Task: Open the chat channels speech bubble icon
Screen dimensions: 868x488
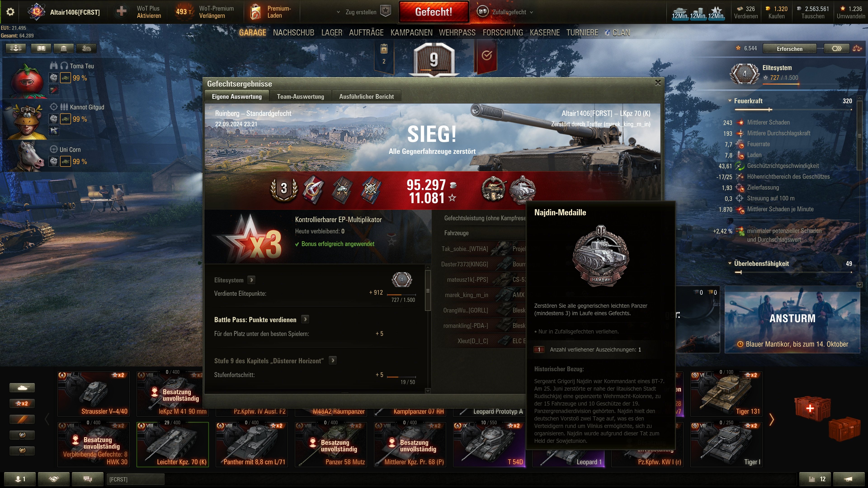Action: (88, 479)
